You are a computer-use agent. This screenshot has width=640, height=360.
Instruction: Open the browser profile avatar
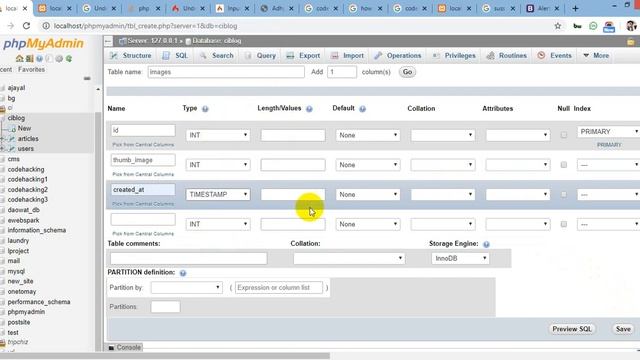coord(631,26)
